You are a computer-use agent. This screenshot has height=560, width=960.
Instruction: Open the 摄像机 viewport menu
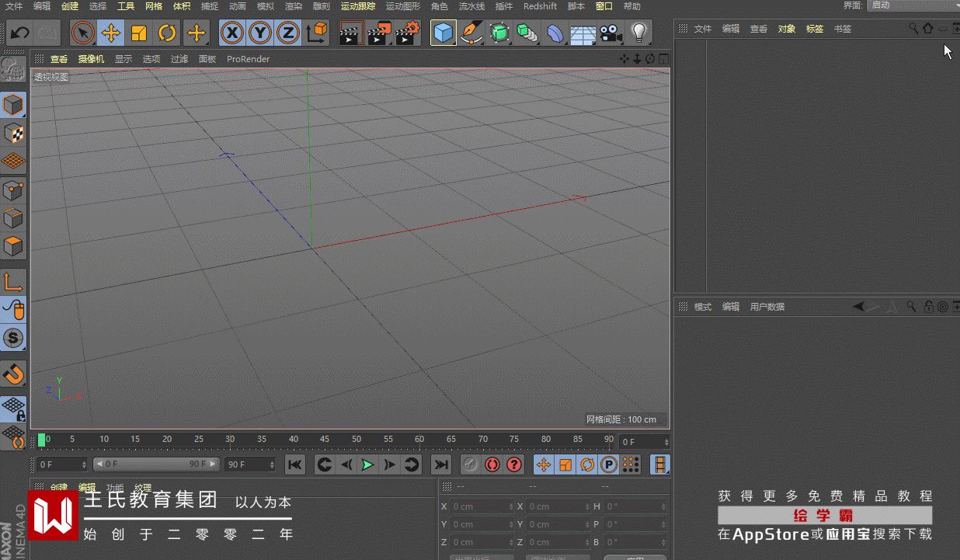(x=91, y=59)
